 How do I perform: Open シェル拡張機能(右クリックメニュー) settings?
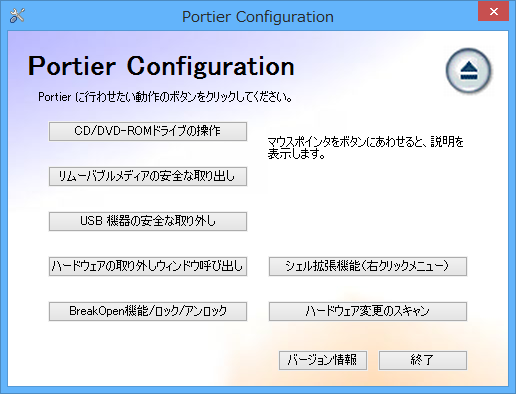point(368,266)
